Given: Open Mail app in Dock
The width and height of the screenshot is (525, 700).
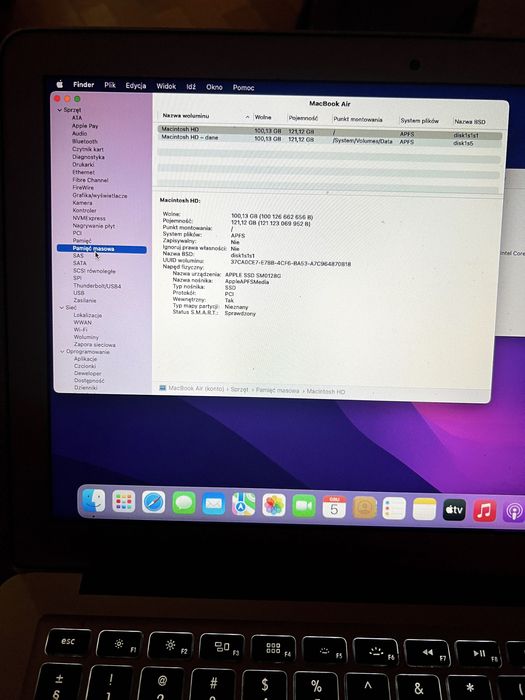Looking at the screenshot, I should 214,504.
